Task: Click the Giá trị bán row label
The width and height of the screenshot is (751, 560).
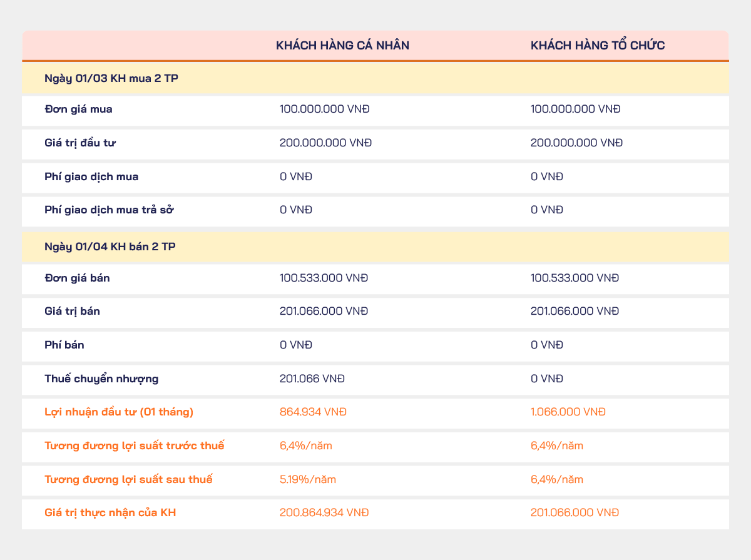Action: (x=72, y=311)
